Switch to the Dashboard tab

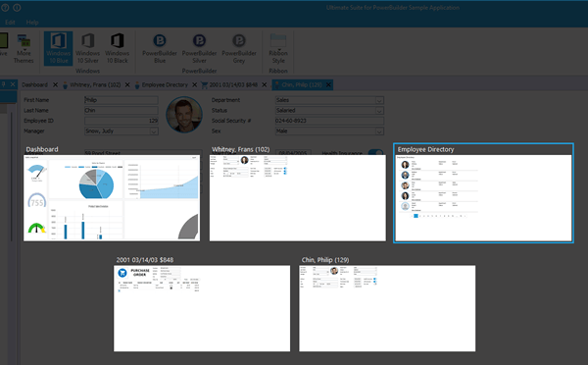tap(34, 84)
